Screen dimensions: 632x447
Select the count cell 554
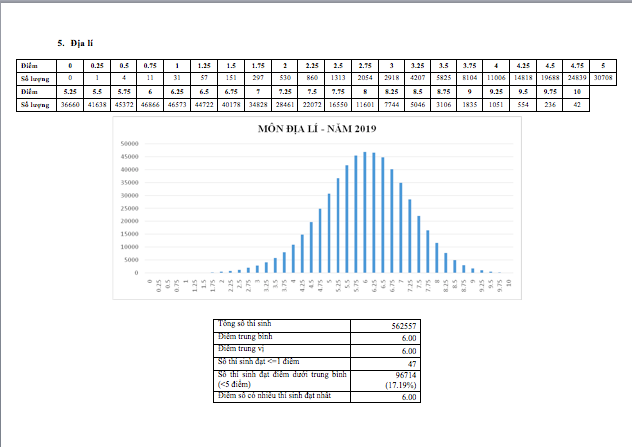tap(523, 105)
